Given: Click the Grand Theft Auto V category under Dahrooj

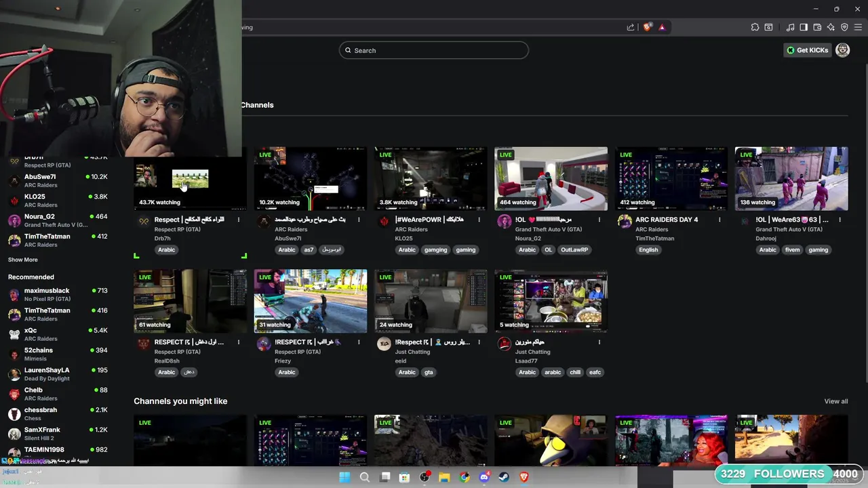Looking at the screenshot, I should click(789, 229).
